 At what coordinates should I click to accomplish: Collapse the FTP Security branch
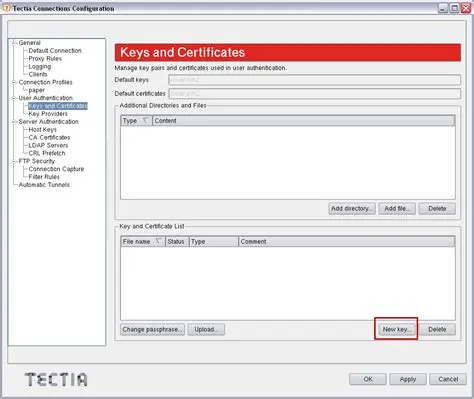tap(14, 161)
